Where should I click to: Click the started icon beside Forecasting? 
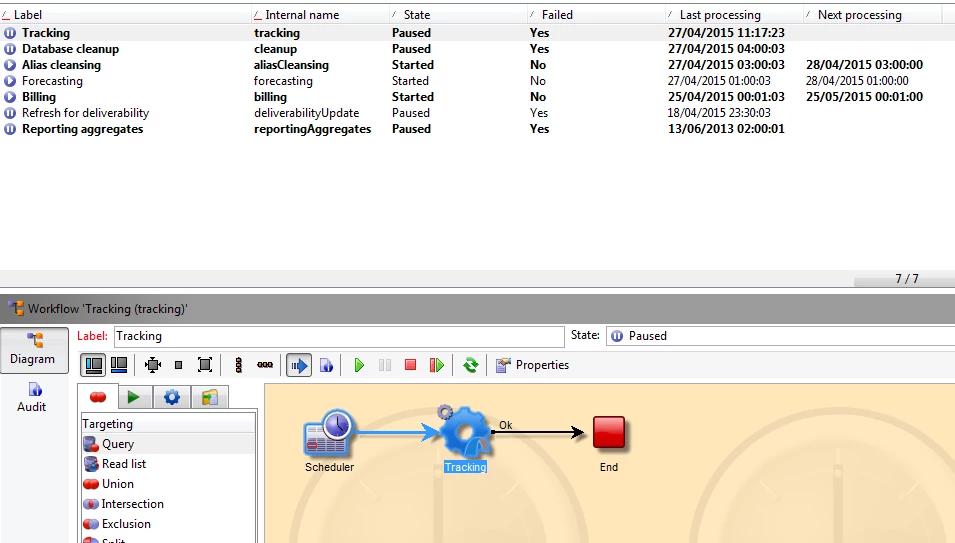click(10, 81)
